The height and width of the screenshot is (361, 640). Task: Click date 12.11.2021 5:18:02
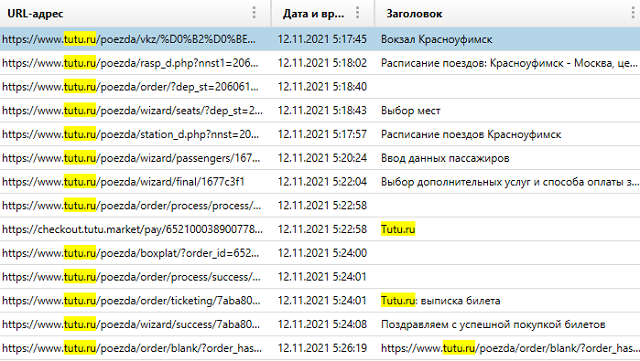coord(322,63)
